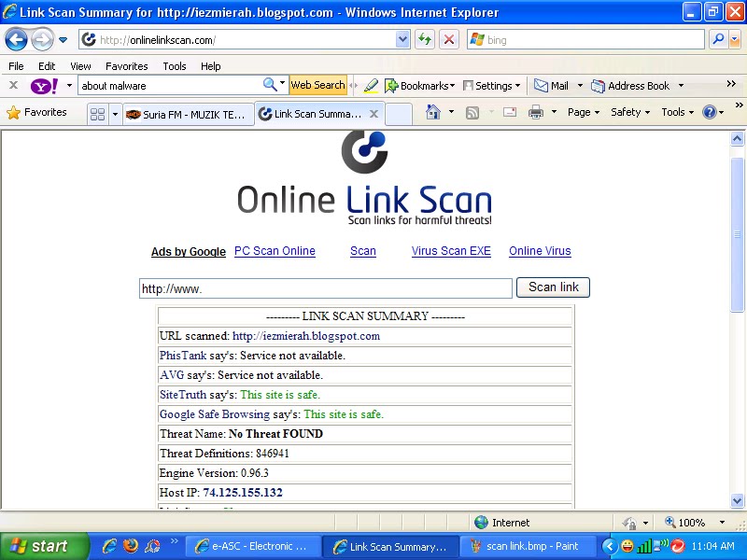747x560 pixels.
Task: Click the Read Mail envelope icon
Action: (510, 112)
